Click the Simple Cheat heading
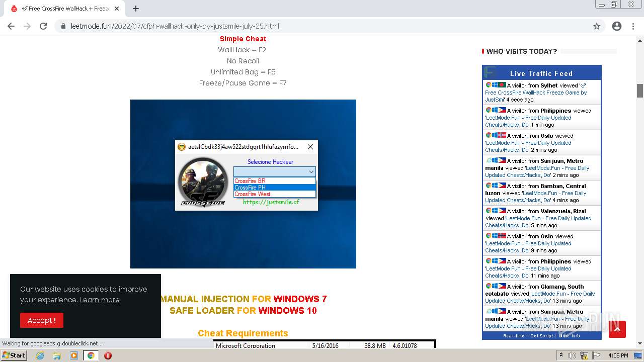This screenshot has height=362, width=644. pos(243,39)
